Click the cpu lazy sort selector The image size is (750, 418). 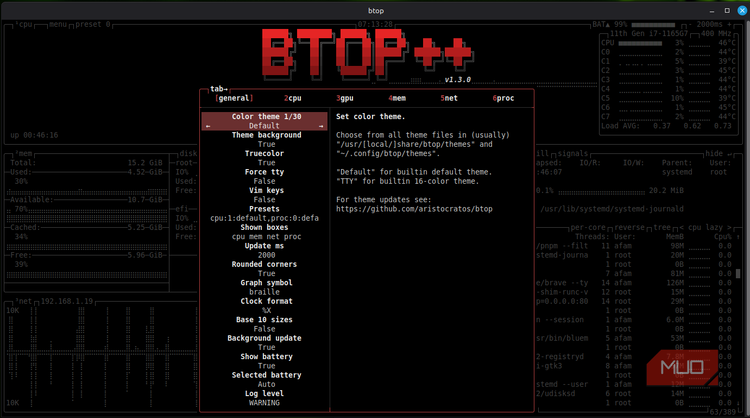click(706, 227)
